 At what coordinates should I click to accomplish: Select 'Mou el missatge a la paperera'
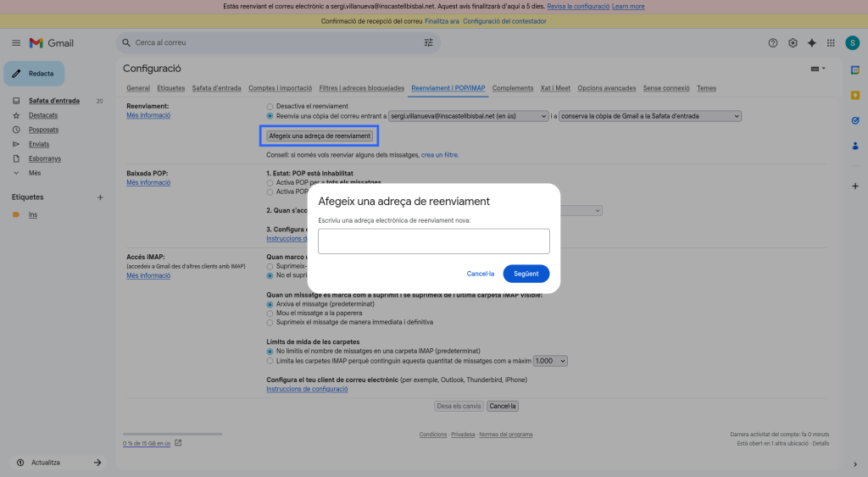270,313
